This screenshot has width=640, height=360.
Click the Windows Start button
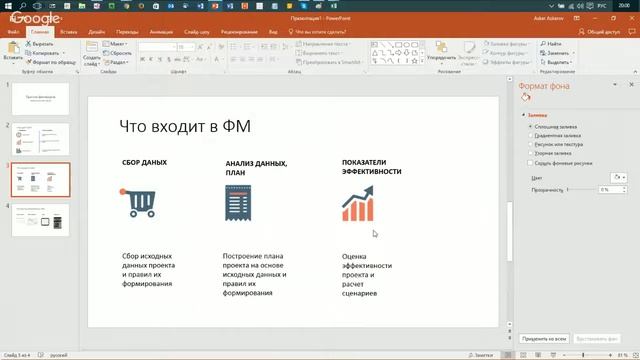coord(8,6)
